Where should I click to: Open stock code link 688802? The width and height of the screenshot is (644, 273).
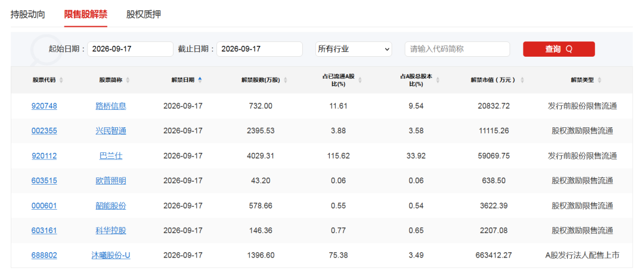(44, 255)
